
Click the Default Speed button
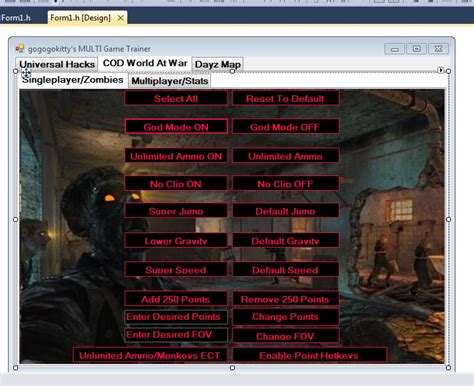(x=285, y=270)
